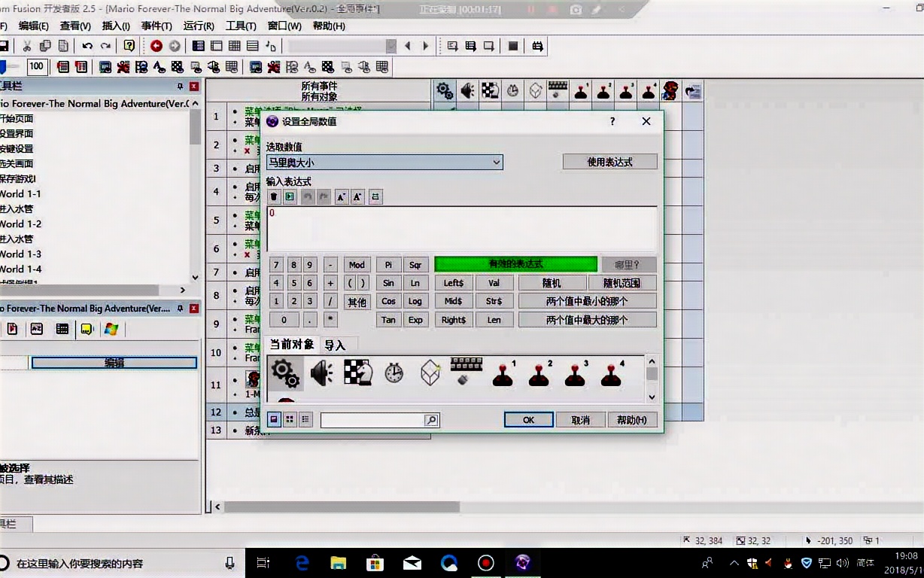924x578 pixels.
Task: Focus the object search field in dialog
Action: point(372,420)
